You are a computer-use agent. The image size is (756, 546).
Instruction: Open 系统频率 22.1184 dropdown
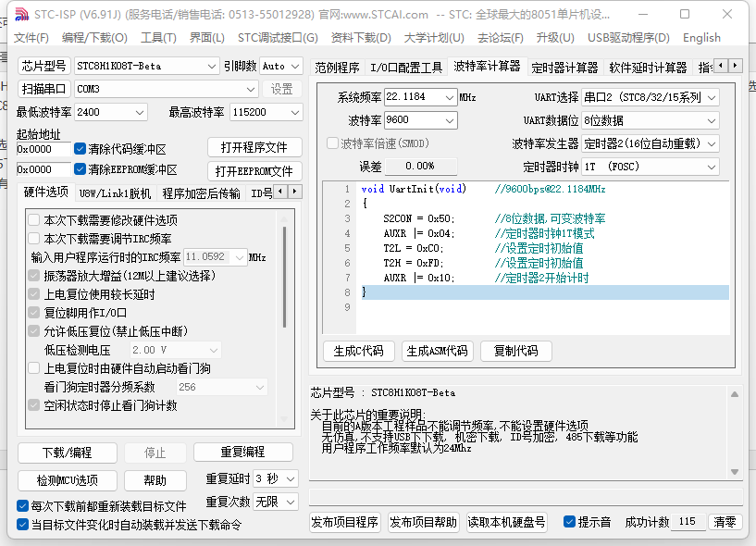coord(420,97)
